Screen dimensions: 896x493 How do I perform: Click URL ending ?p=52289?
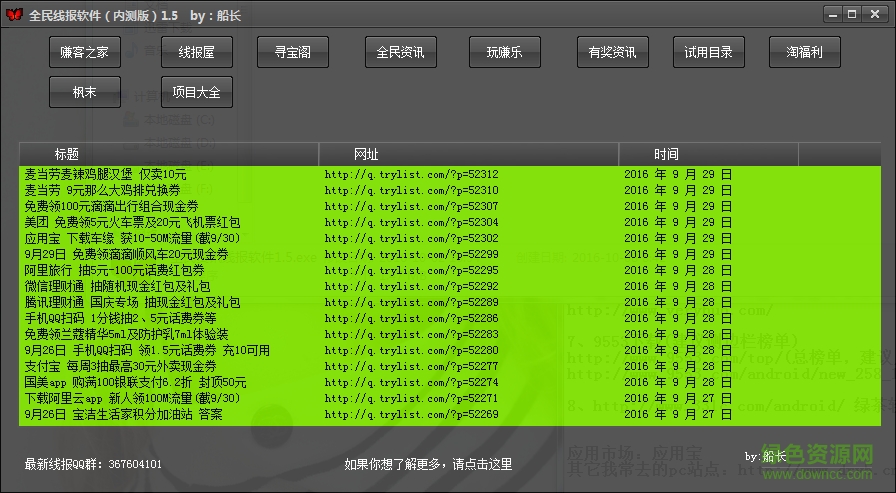(411, 302)
